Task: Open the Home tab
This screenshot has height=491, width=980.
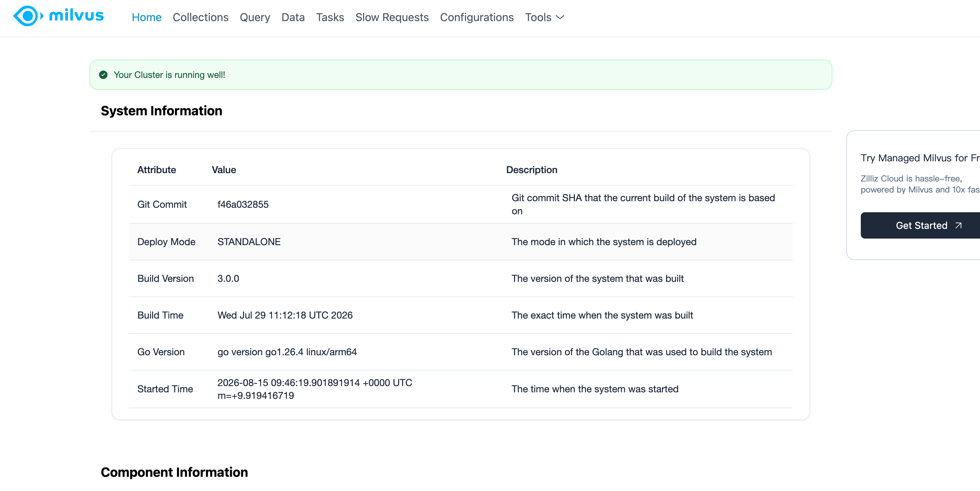Action: [x=147, y=17]
